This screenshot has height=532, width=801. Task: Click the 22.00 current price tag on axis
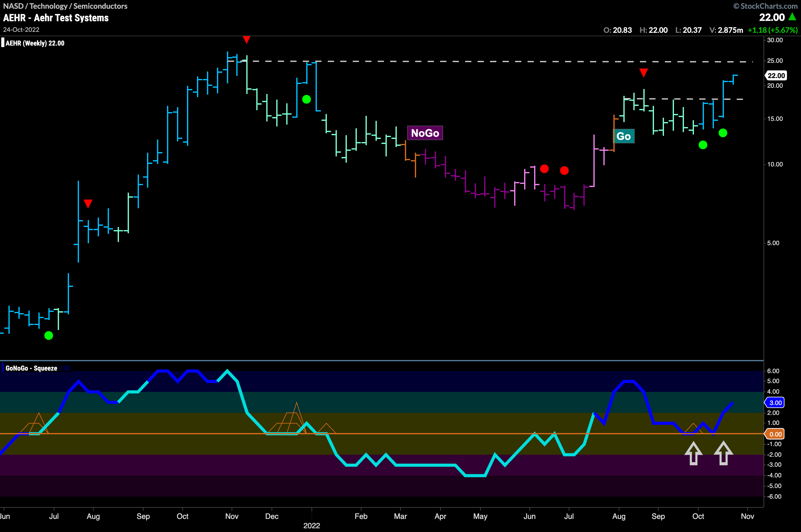pos(776,75)
